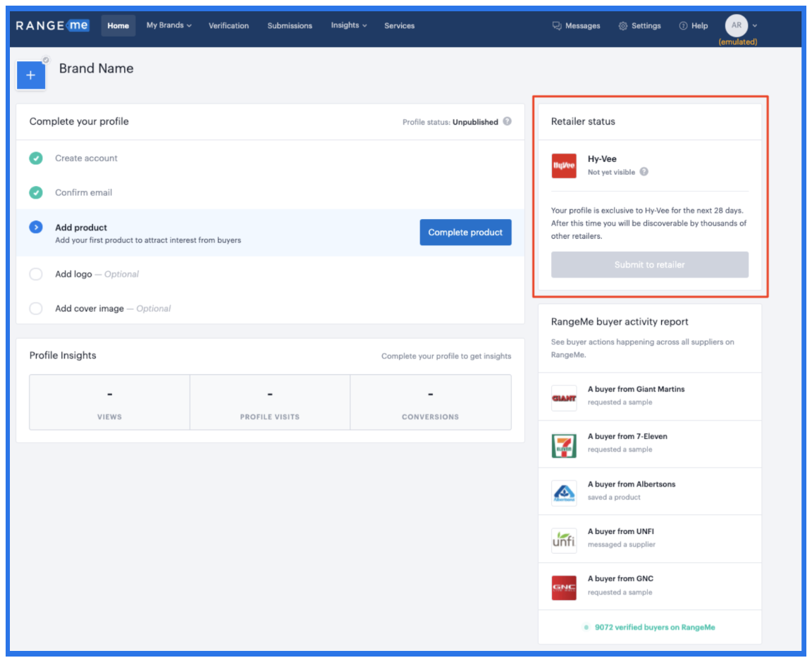Select the Add logo empty circle
This screenshot has height=665, width=812.
click(36, 274)
